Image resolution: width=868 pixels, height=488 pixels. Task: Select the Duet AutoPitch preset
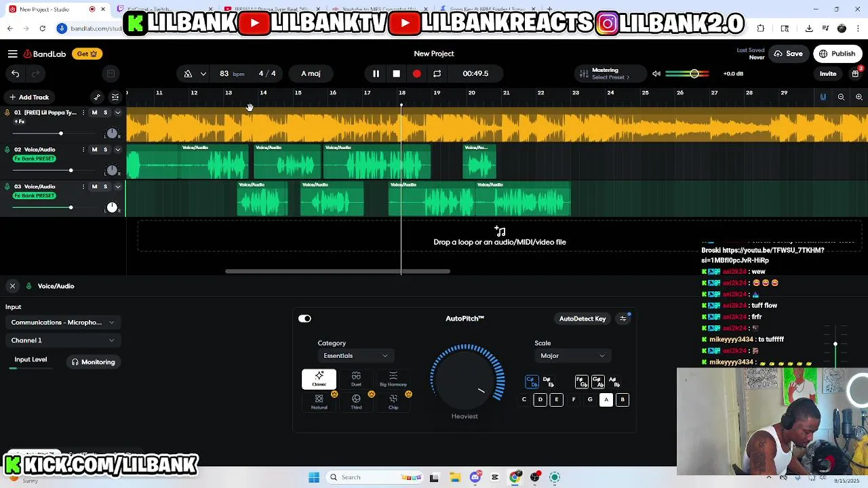pyautogui.click(x=356, y=379)
